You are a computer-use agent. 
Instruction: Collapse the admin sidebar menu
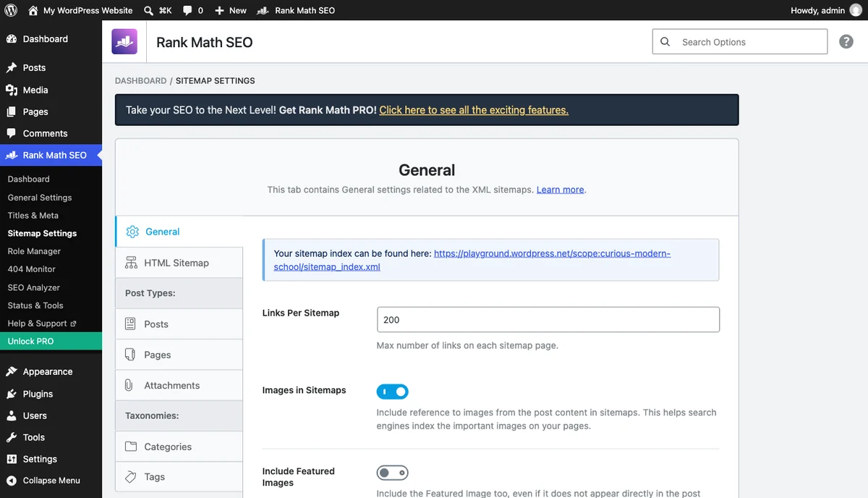pyautogui.click(x=51, y=481)
